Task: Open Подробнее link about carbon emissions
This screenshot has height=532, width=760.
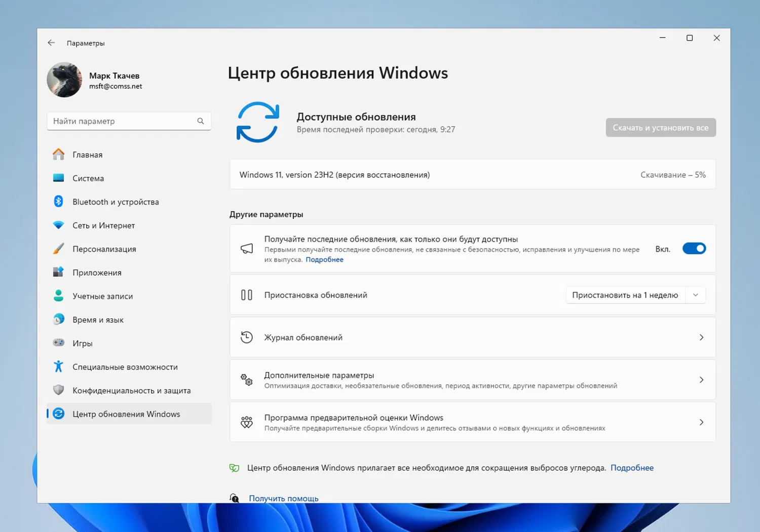Action: click(632, 468)
